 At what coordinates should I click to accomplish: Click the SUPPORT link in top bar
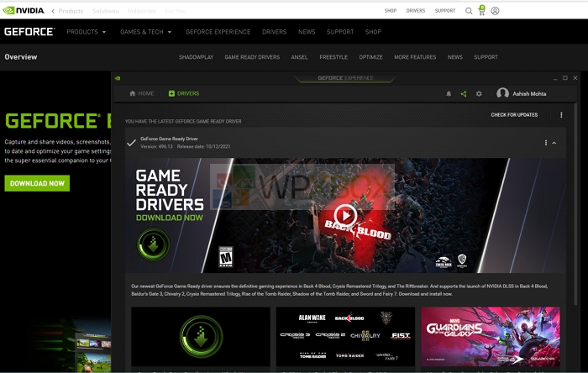click(444, 11)
